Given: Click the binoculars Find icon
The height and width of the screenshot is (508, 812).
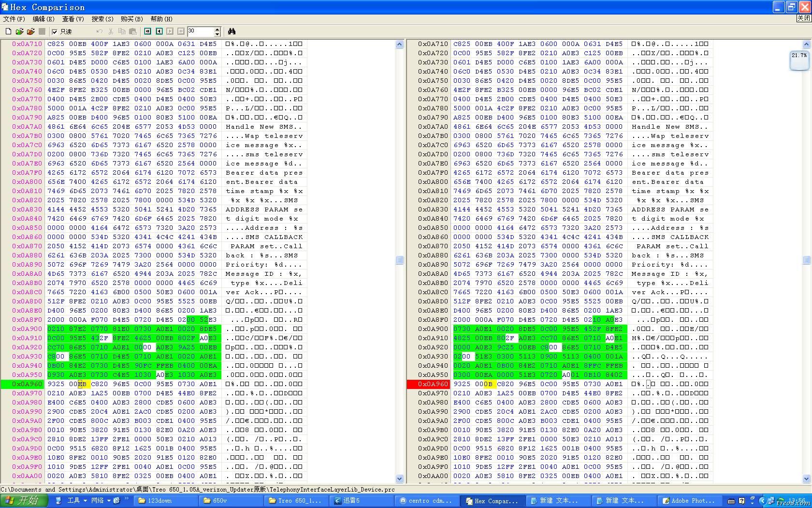Looking at the screenshot, I should [x=232, y=31].
